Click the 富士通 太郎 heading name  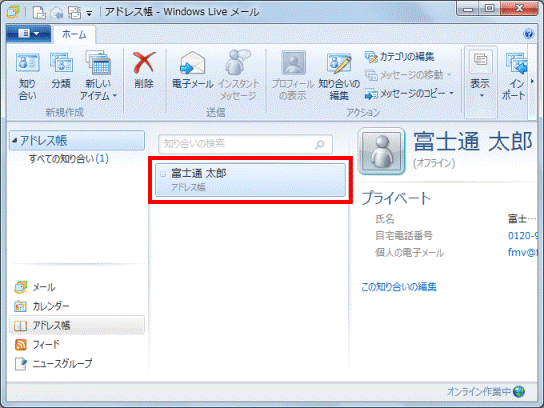click(473, 142)
